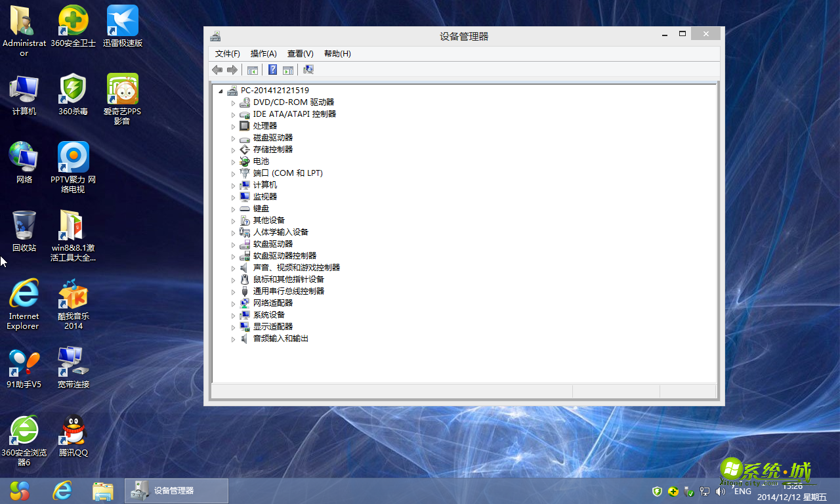Start PPTV聚力 网络电视
The image size is (840, 504).
[73, 157]
